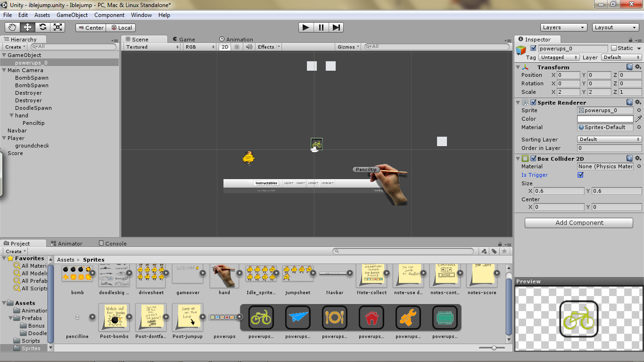Open the Layout dropdown
Image resolution: width=644 pixels, height=362 pixels.
pos(616,27)
